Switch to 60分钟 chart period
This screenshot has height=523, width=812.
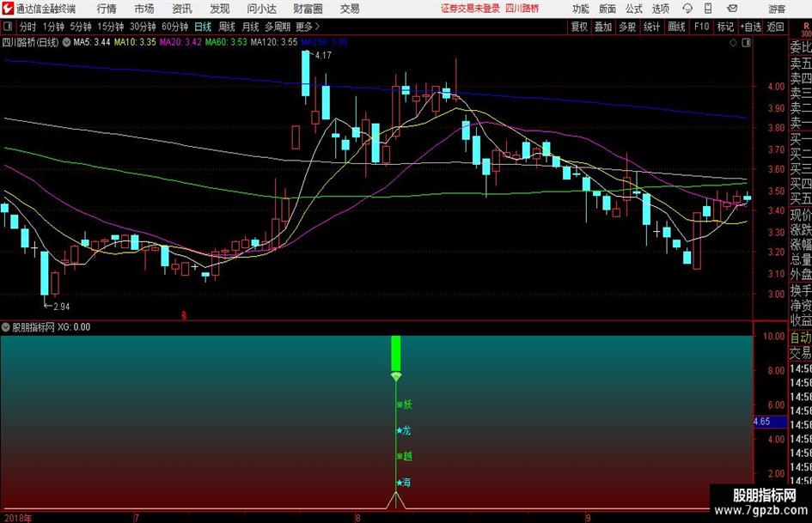click(x=174, y=27)
